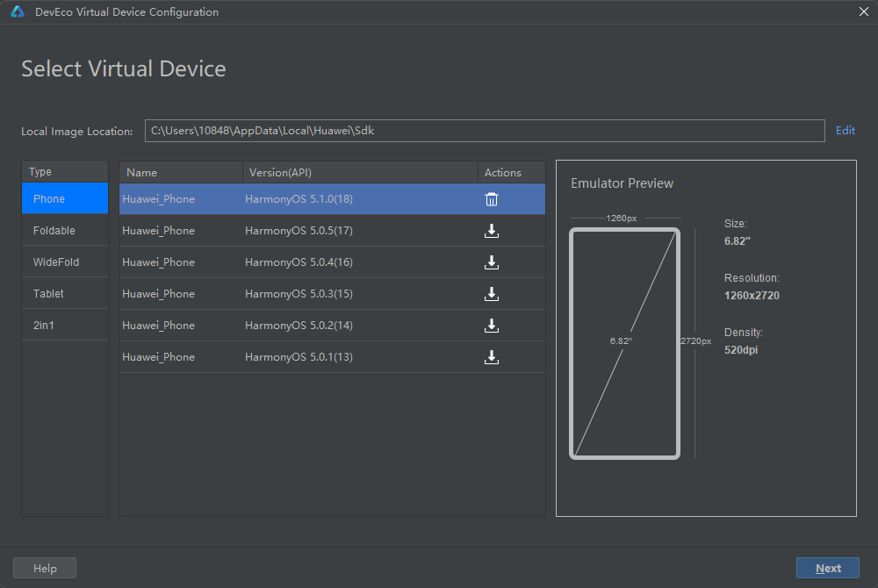Image resolution: width=878 pixels, height=588 pixels.
Task: Click the phone outline in Emulator Preview
Action: tap(624, 343)
